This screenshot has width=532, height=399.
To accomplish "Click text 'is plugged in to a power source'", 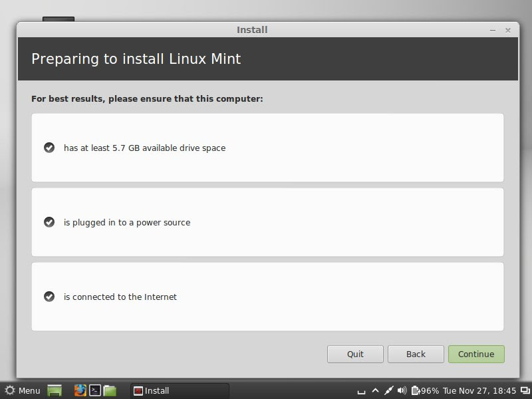I will click(x=127, y=223).
